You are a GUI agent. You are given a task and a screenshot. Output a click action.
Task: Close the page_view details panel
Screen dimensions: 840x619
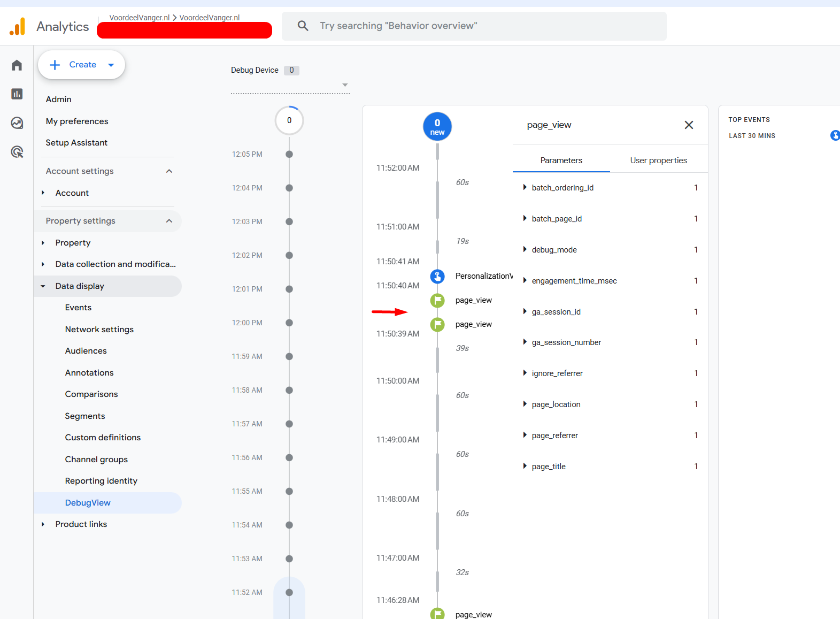click(689, 125)
